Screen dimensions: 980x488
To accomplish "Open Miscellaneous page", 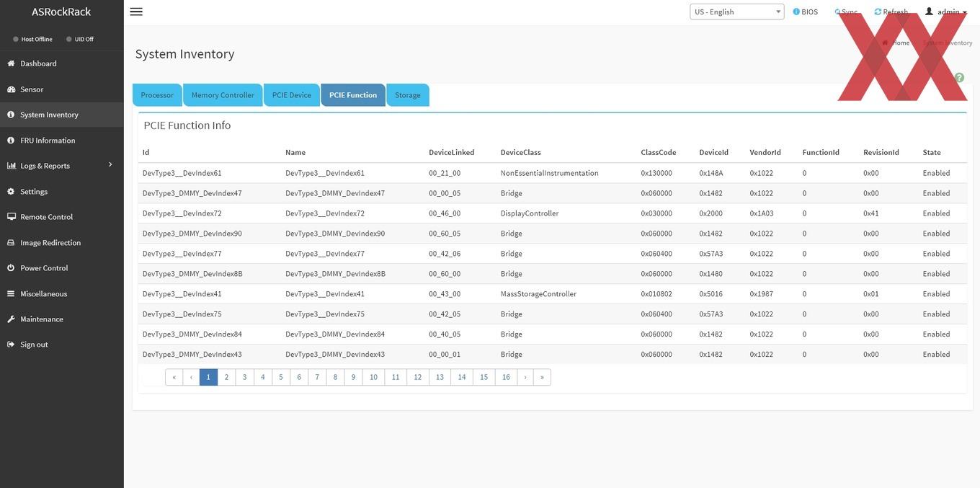I will click(43, 294).
